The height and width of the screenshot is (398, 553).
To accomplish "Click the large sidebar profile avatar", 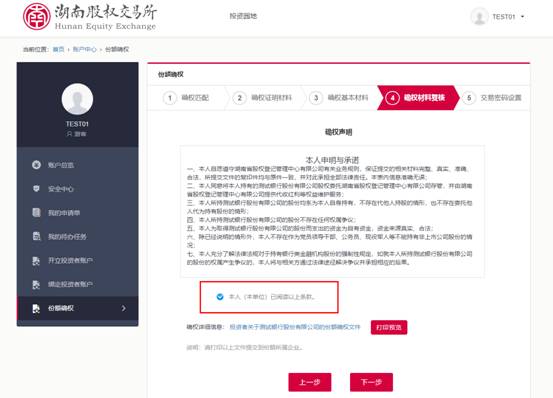I will point(77,99).
